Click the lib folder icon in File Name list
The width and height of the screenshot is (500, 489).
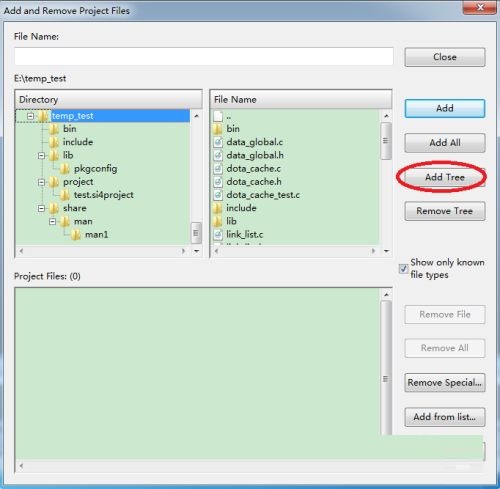[x=218, y=221]
